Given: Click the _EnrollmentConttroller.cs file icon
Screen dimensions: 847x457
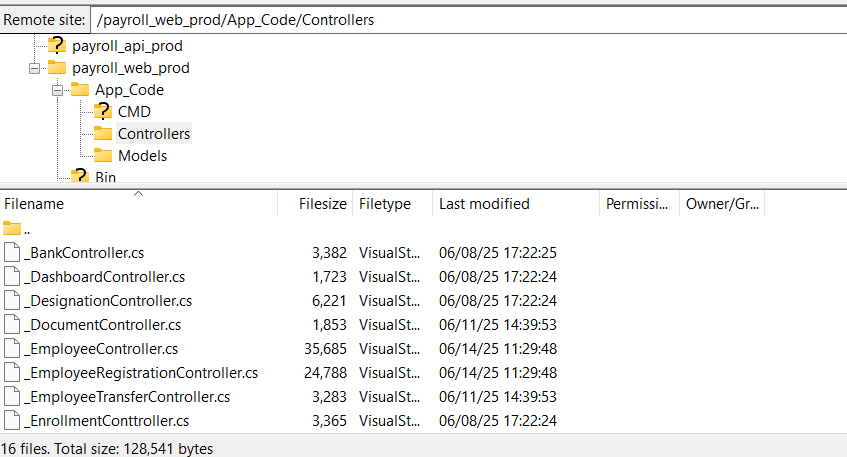Looking at the screenshot, I should pos(12,421).
